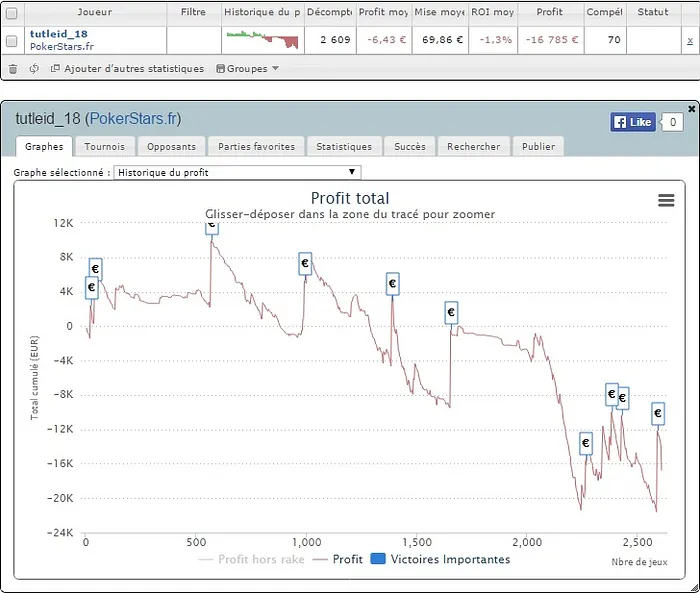This screenshot has height=593, width=700.
Task: Open the Succès tab
Action: point(410,146)
